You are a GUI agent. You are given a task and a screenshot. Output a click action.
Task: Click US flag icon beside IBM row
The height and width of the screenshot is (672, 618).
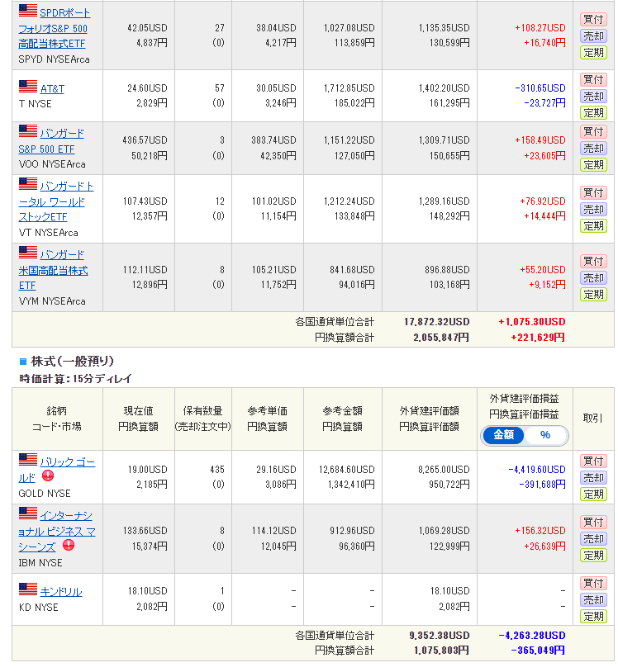[x=28, y=513]
